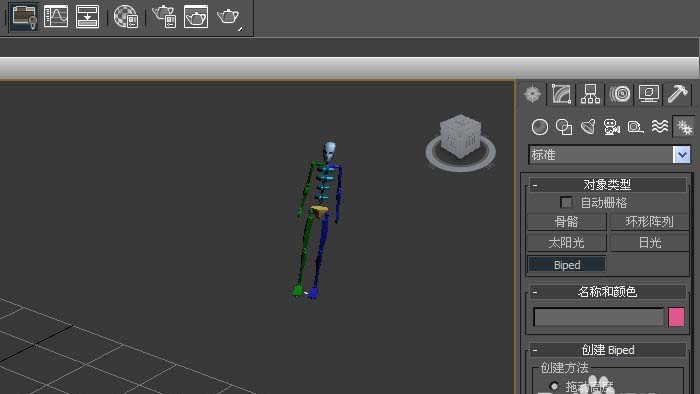The height and width of the screenshot is (394, 700).
Task: Click the 骨骼 button
Action: 567,222
